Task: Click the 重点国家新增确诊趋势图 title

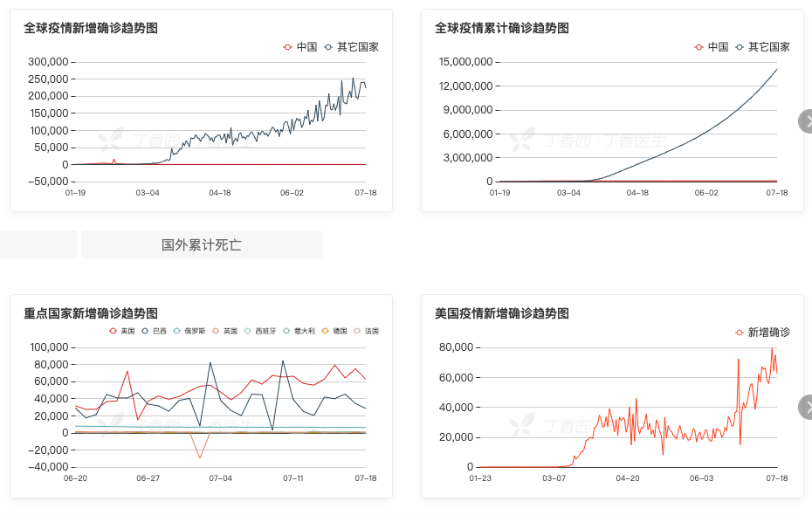Action: pos(91,313)
